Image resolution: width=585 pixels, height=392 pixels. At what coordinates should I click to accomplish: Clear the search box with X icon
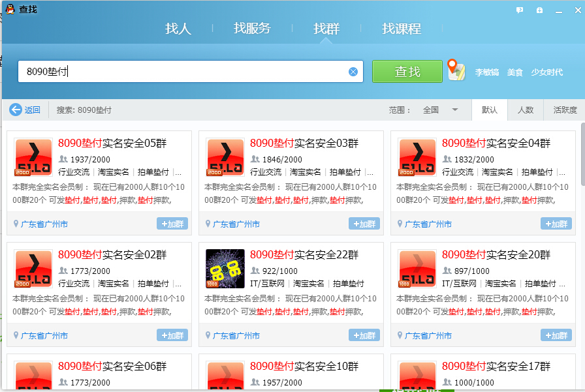click(353, 72)
